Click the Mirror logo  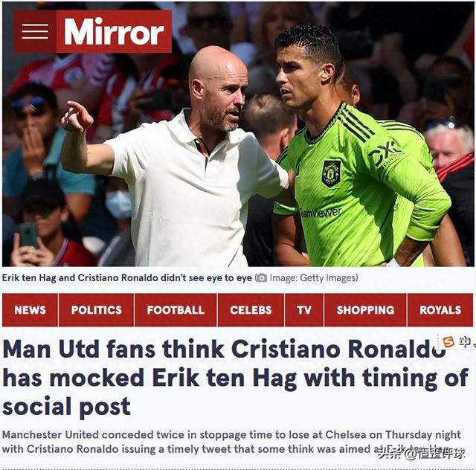[x=114, y=31]
